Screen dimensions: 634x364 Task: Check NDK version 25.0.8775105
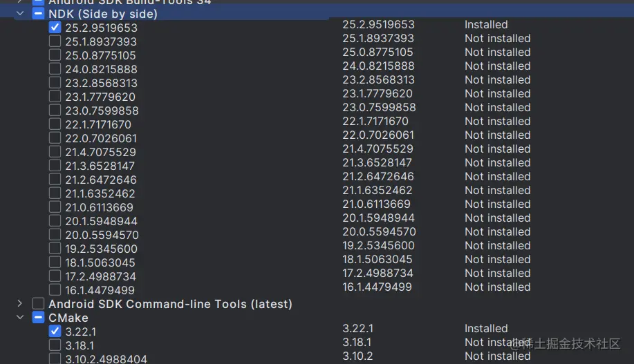coord(55,55)
